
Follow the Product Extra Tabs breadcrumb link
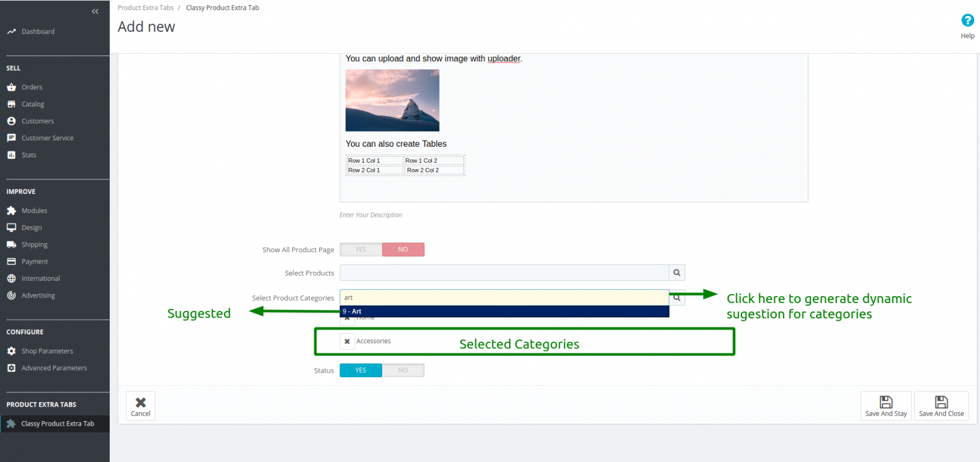[145, 8]
